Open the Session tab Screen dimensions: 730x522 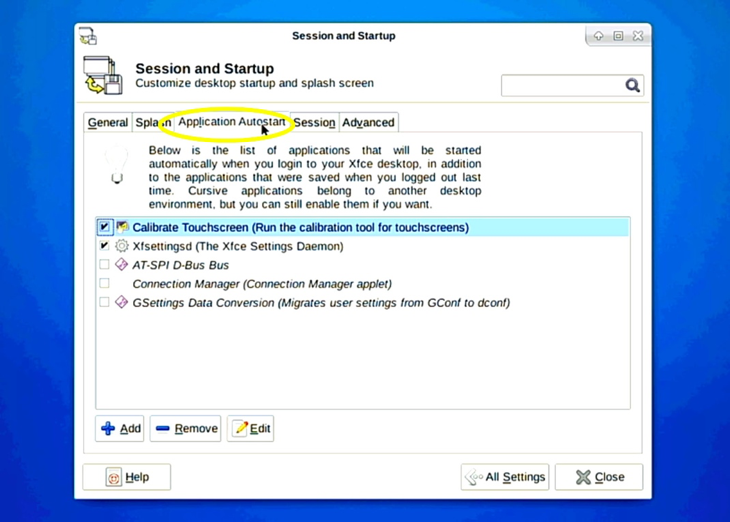tap(314, 122)
